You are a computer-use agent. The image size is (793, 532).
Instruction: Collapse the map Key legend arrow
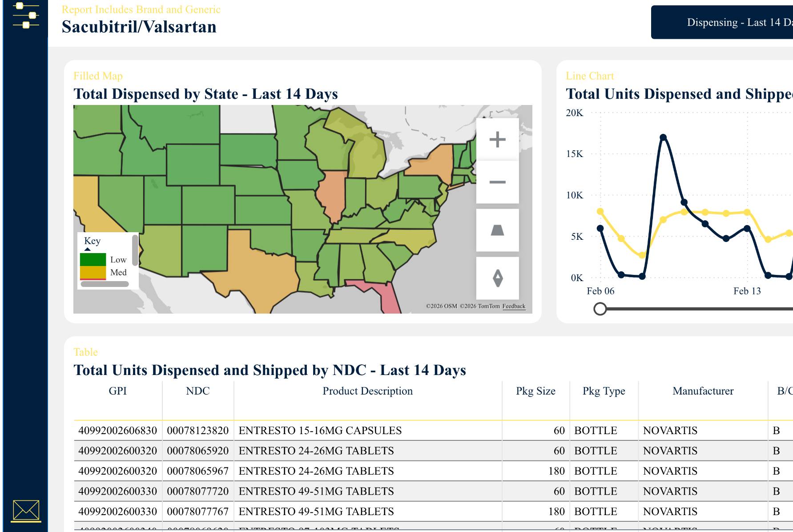coord(88,249)
